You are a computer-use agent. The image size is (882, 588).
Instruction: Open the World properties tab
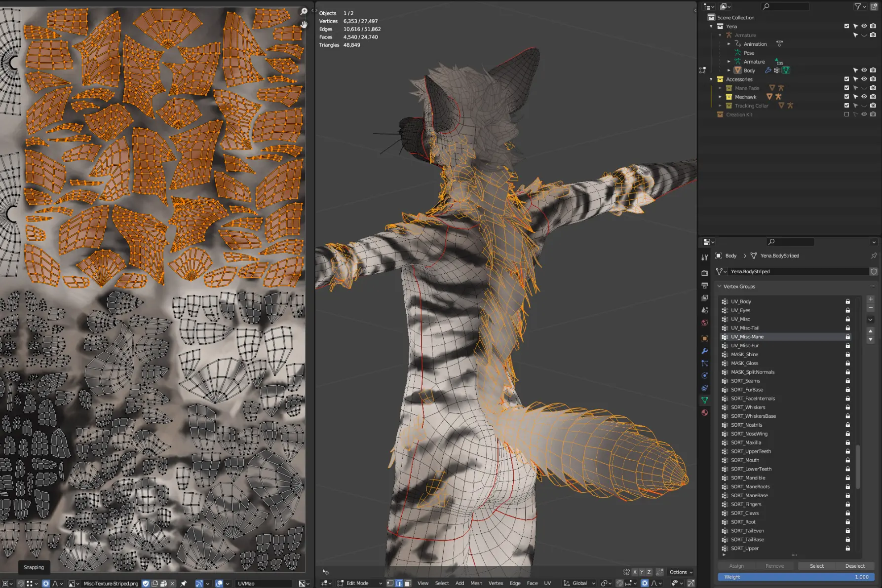tap(705, 323)
